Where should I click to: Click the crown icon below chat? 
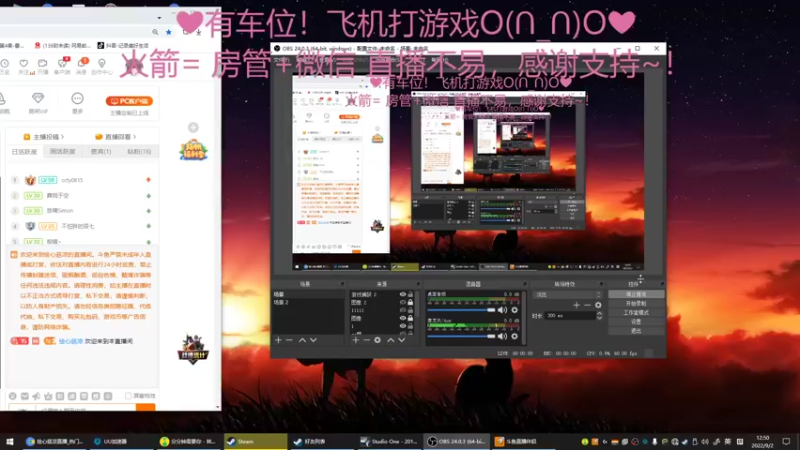[48, 396]
